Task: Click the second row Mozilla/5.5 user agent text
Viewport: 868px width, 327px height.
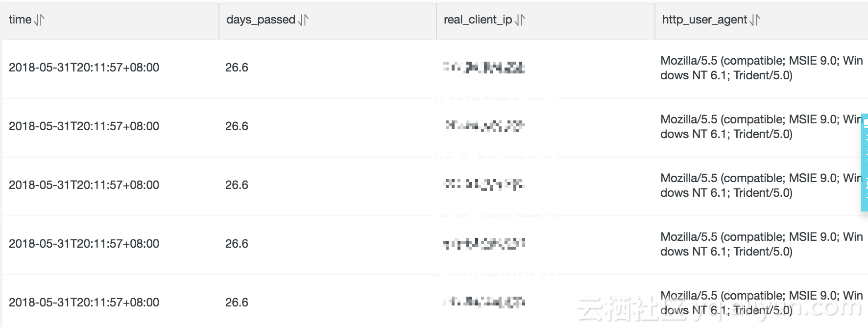Action: tap(761, 127)
